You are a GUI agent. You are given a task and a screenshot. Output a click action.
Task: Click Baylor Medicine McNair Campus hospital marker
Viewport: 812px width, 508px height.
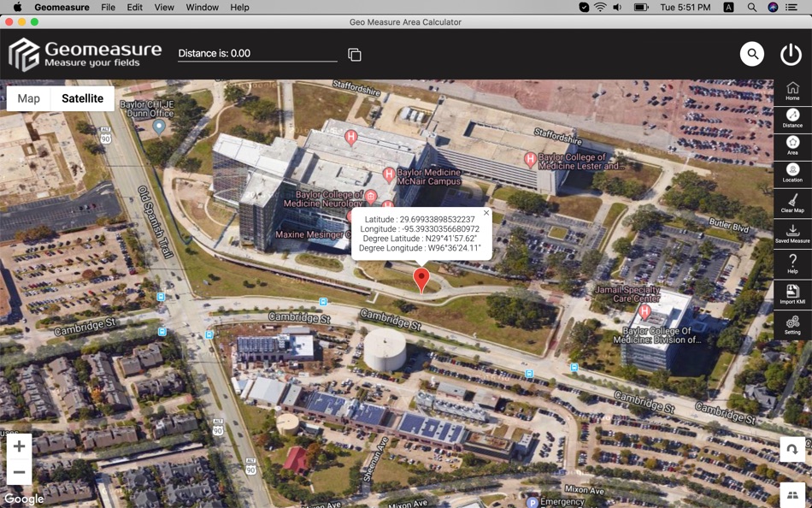point(388,174)
